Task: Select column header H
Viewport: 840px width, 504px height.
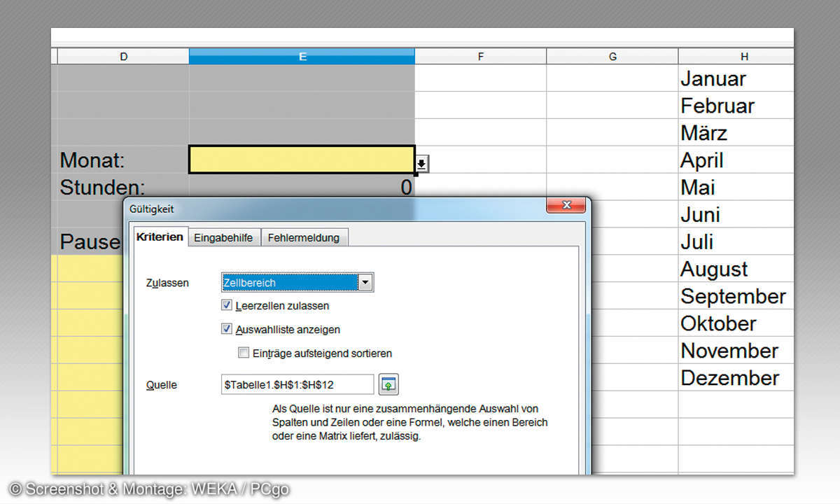Action: 736,57
